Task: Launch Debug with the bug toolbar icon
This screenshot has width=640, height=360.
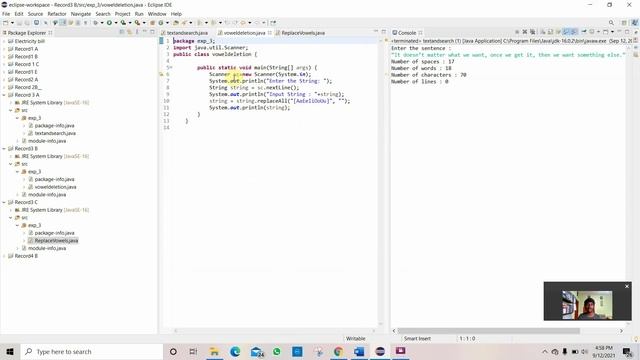Action: coord(95,23)
